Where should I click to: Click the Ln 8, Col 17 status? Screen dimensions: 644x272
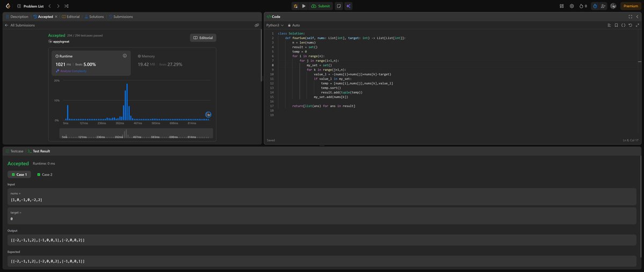point(631,140)
